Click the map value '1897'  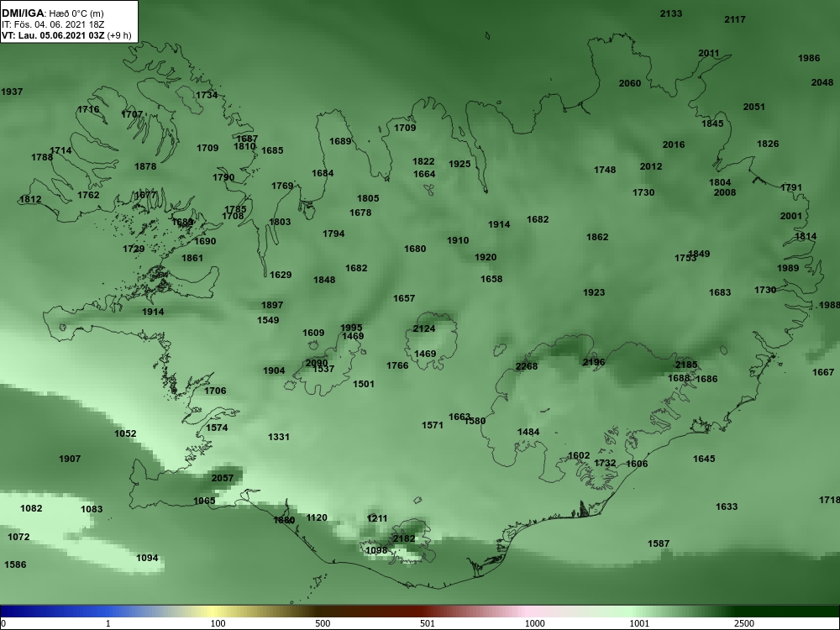[x=271, y=305]
